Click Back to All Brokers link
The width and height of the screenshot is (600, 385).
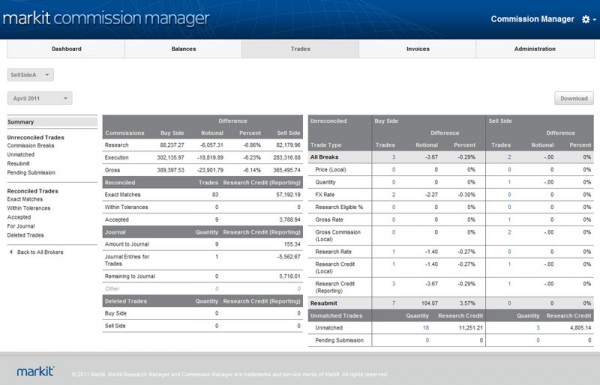pyautogui.click(x=40, y=252)
